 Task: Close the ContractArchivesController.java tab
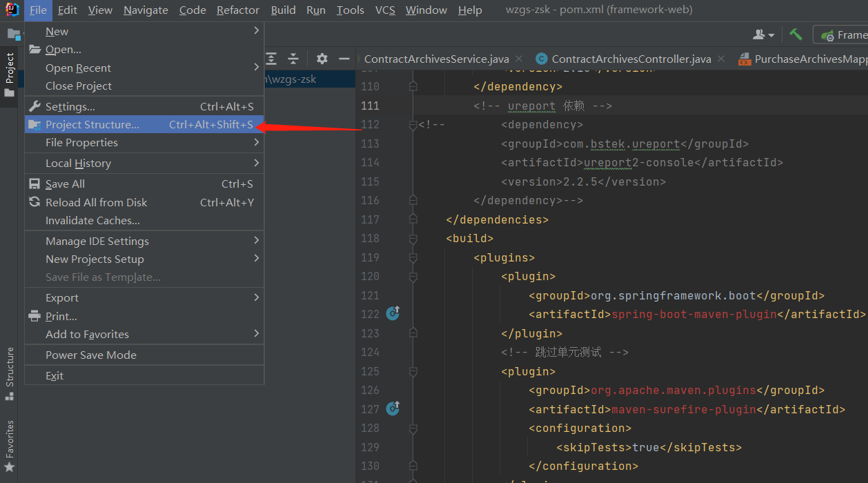point(721,59)
